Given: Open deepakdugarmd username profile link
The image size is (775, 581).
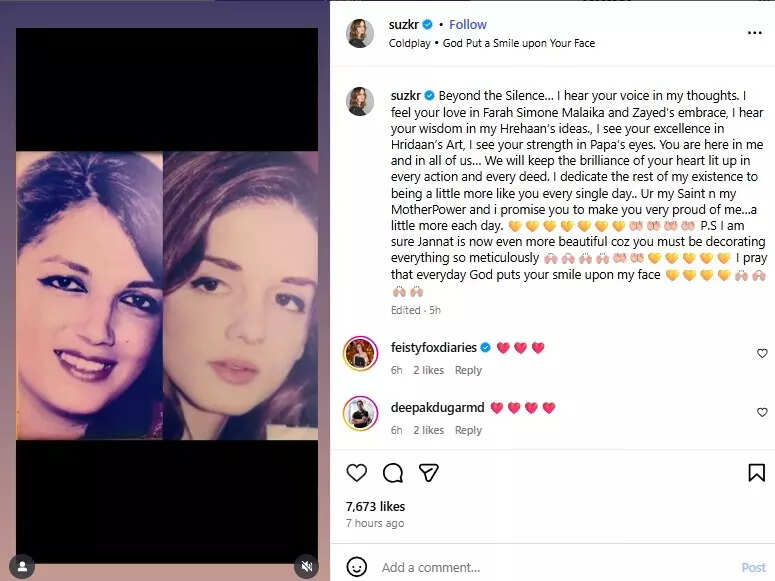Looking at the screenshot, I should tap(435, 408).
